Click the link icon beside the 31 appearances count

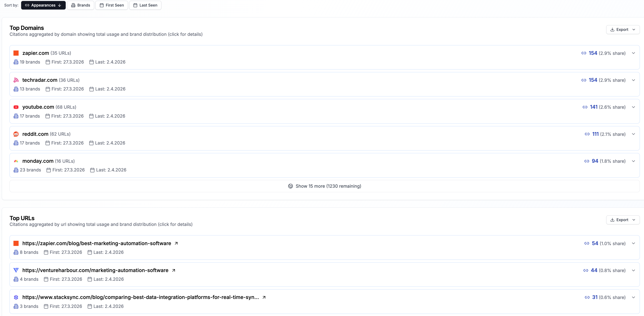587,297
